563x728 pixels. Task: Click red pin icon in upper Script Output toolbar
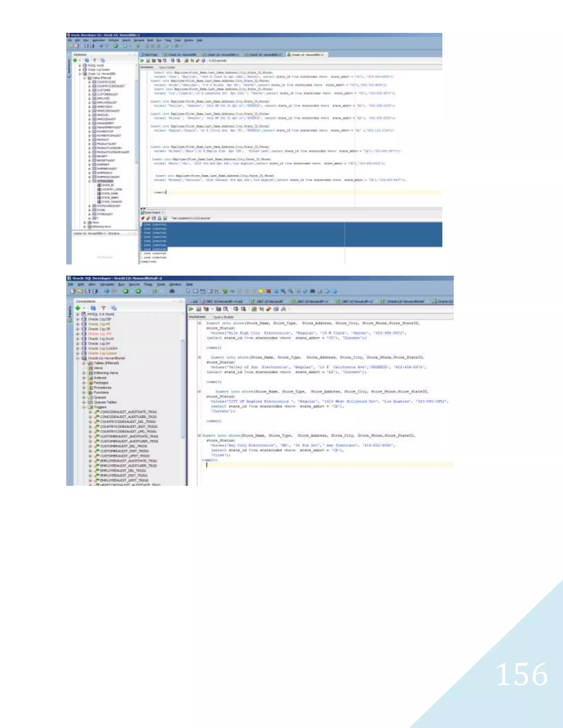143,218
